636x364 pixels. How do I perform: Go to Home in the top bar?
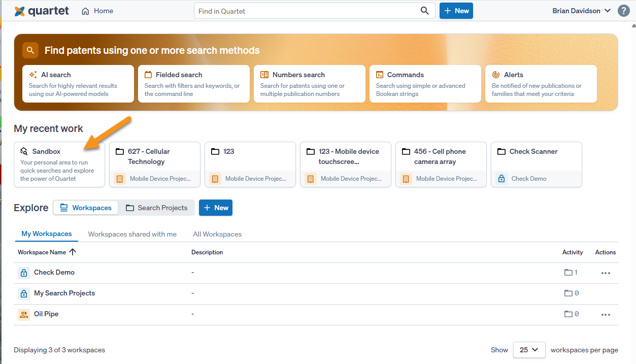[x=97, y=11]
